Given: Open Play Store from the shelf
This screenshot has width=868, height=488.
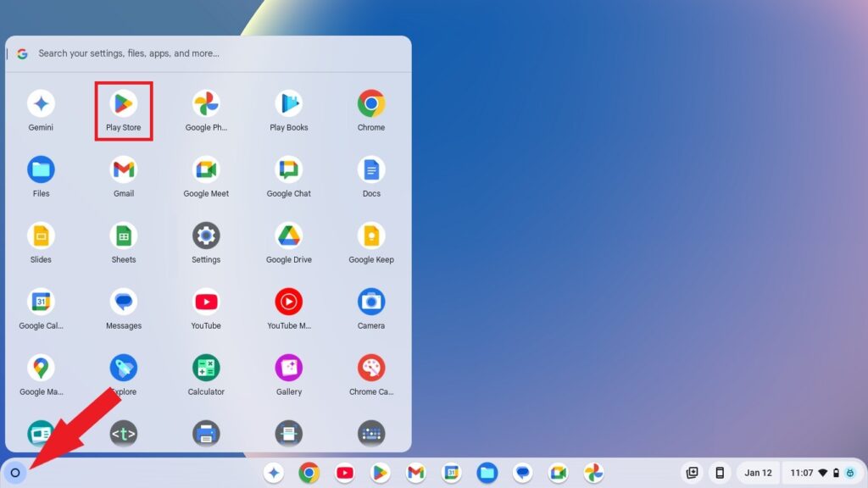Looking at the screenshot, I should [381, 473].
